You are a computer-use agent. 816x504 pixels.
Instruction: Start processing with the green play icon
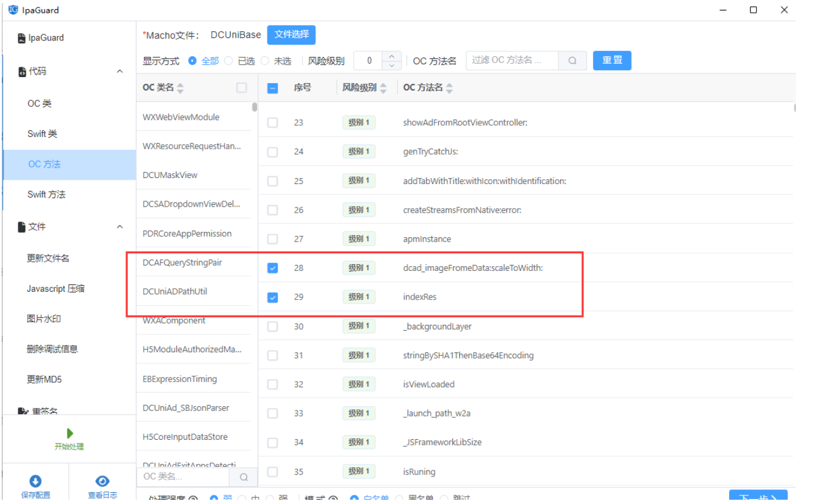point(70,433)
